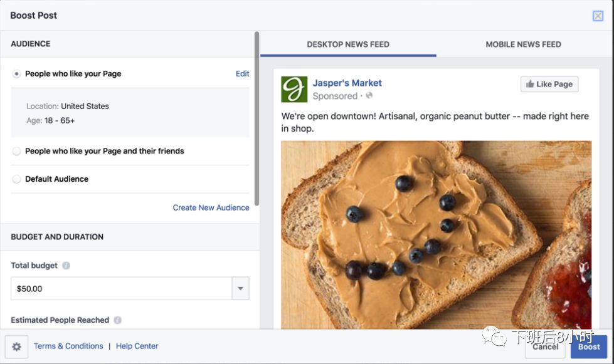Click Create New Audience link
The image size is (614, 364).
[211, 207]
